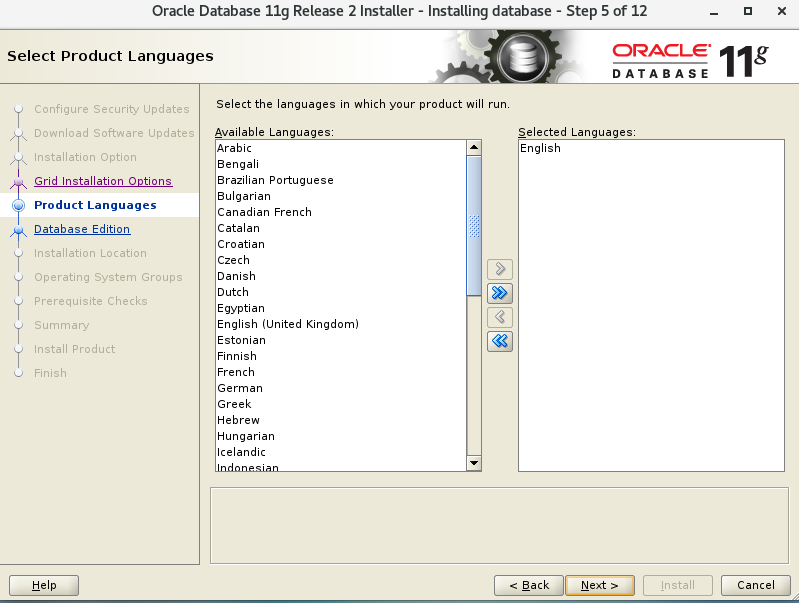Proceed with the Next button

click(600, 585)
